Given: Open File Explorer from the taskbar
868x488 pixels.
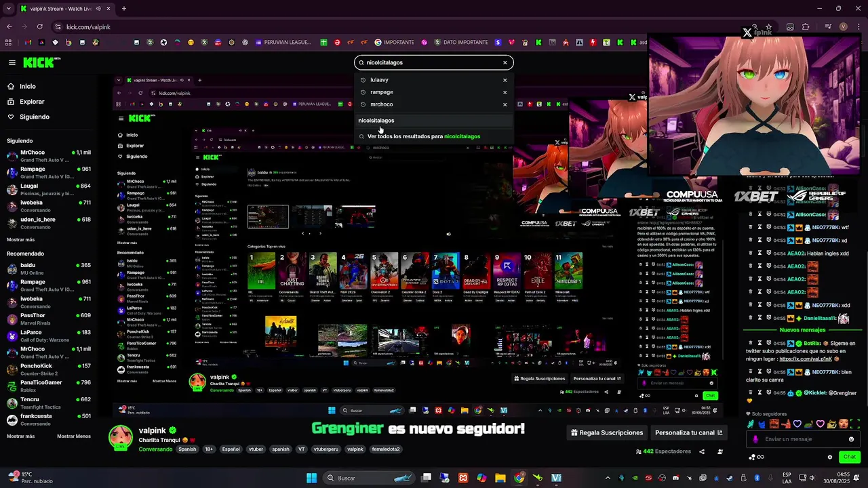Looking at the screenshot, I should pyautogui.click(x=500, y=478).
